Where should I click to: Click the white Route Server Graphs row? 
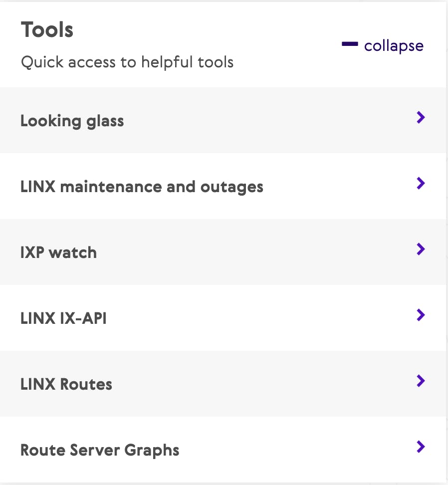[x=223, y=450]
